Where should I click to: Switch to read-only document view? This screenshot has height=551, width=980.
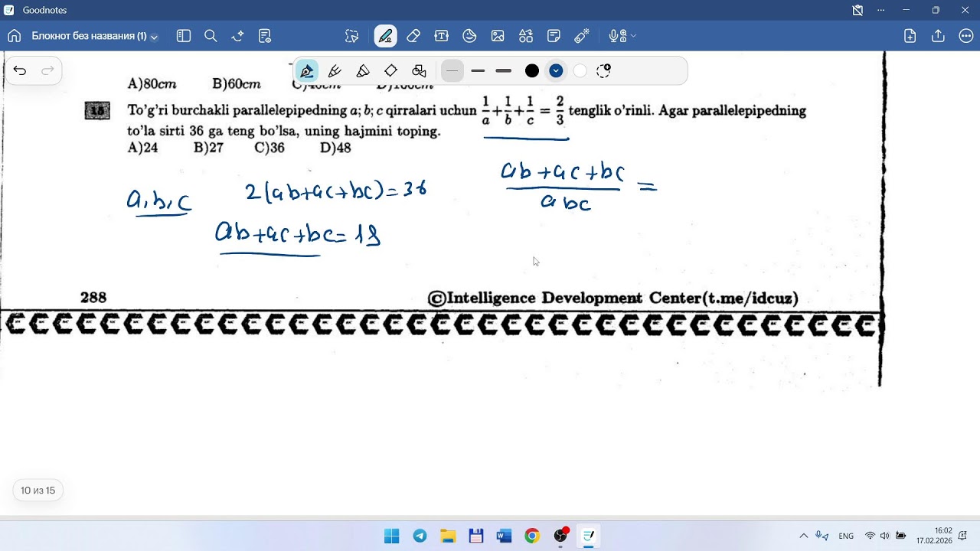pyautogui.click(x=265, y=36)
